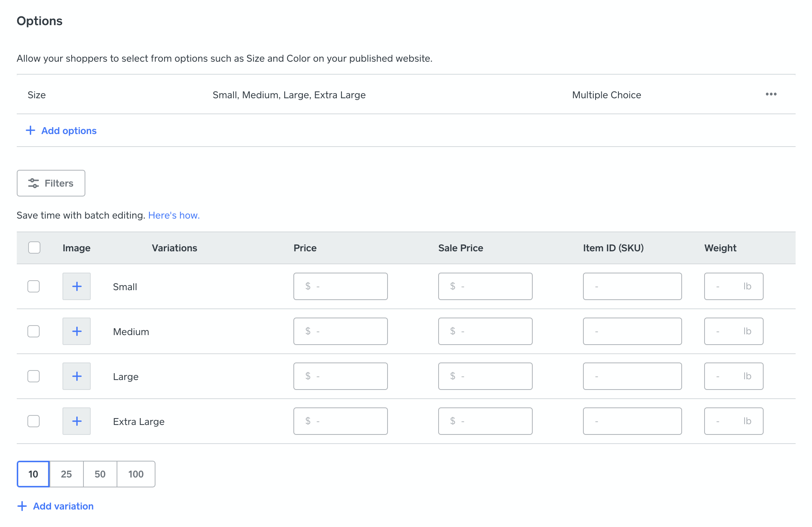This screenshot has width=812, height=527.
Task: Add an image to the Small variation
Action: pos(76,286)
